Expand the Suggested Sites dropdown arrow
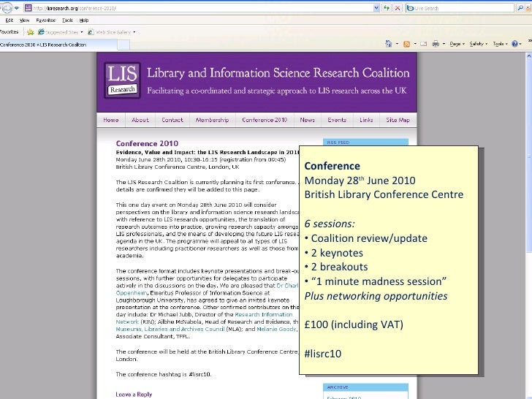 coord(82,32)
